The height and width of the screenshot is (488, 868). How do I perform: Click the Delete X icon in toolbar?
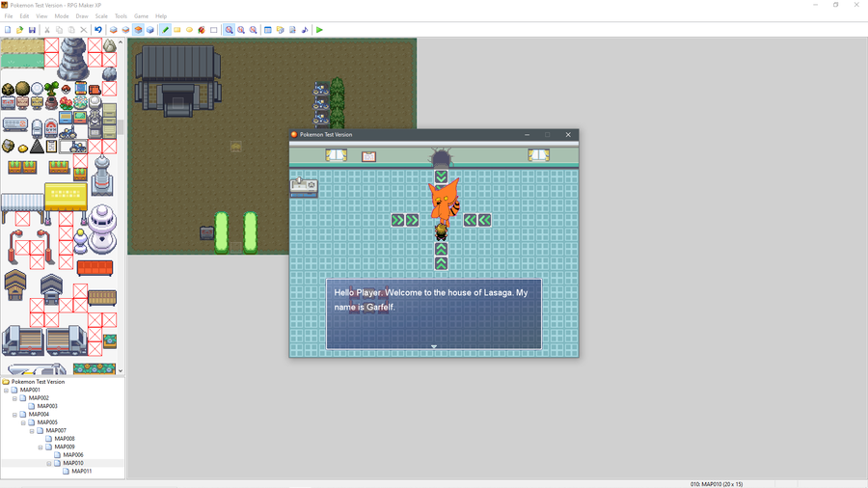(x=84, y=30)
